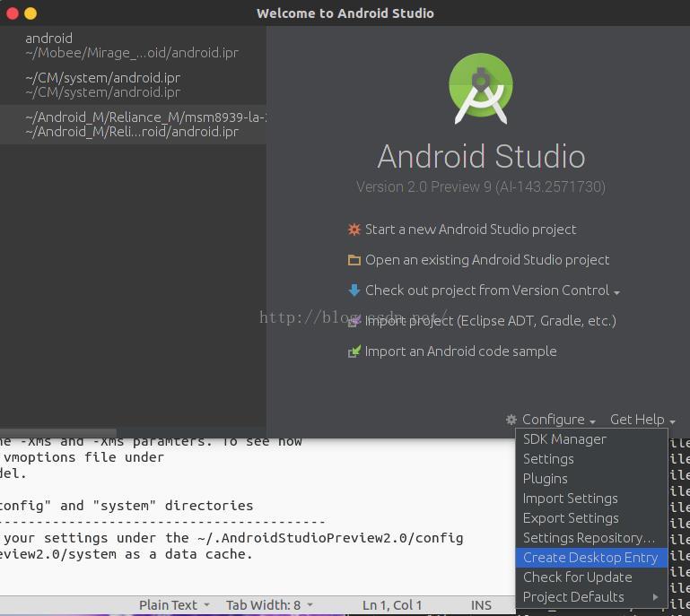Click the orange star new project icon

[354, 230]
